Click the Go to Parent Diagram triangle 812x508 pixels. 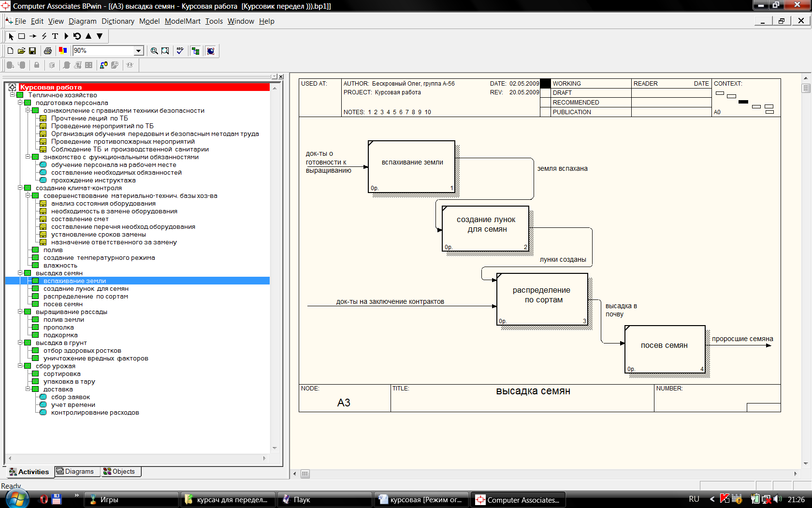pos(88,36)
